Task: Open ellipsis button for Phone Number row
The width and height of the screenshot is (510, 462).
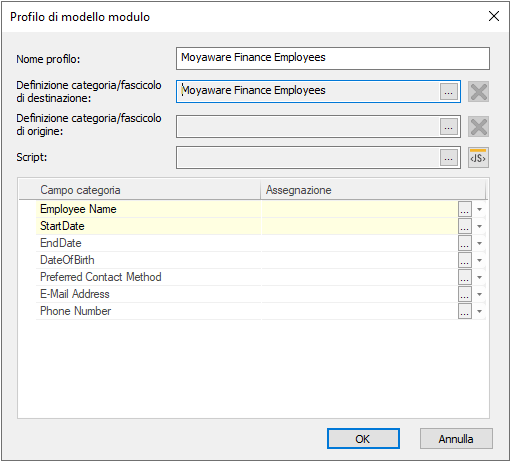Action: [465, 311]
